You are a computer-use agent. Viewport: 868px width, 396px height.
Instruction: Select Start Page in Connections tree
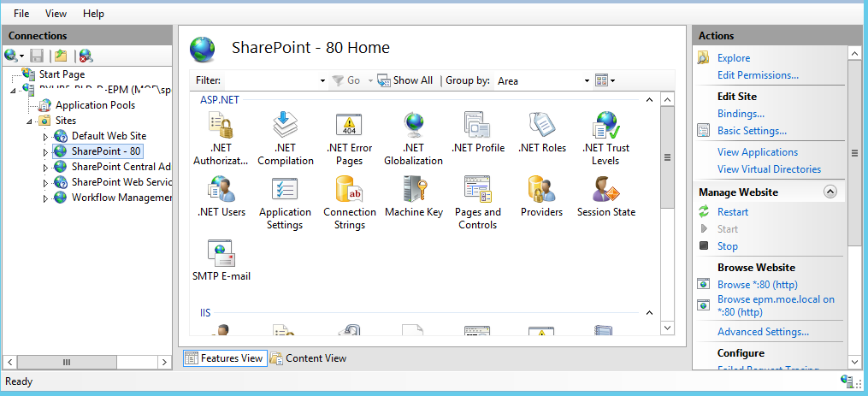pos(62,74)
